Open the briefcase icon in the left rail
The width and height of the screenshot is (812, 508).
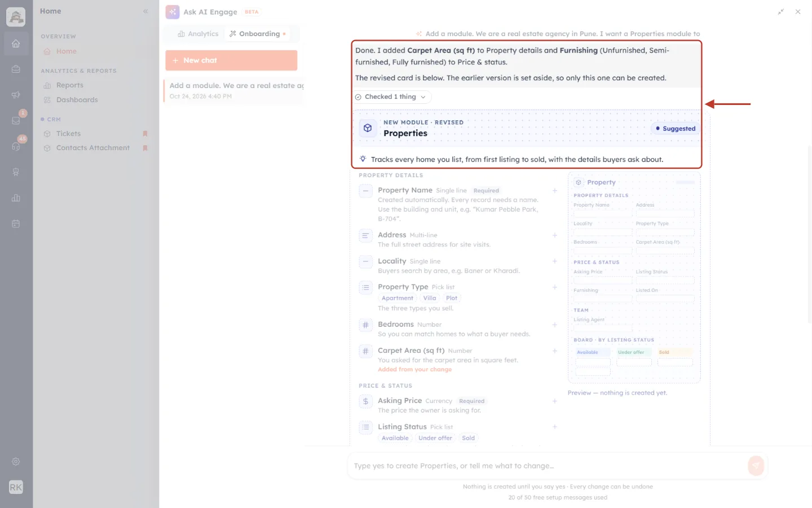[16, 69]
